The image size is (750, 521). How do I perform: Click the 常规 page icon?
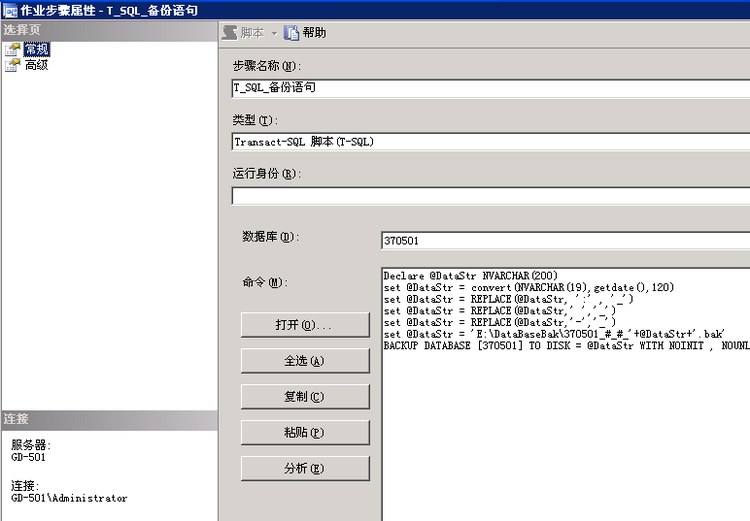point(13,49)
